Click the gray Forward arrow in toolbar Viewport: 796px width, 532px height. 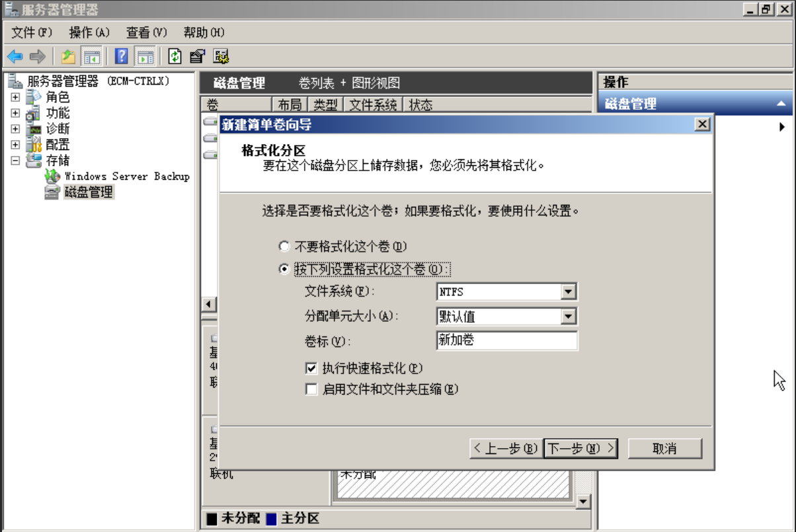click(x=38, y=57)
